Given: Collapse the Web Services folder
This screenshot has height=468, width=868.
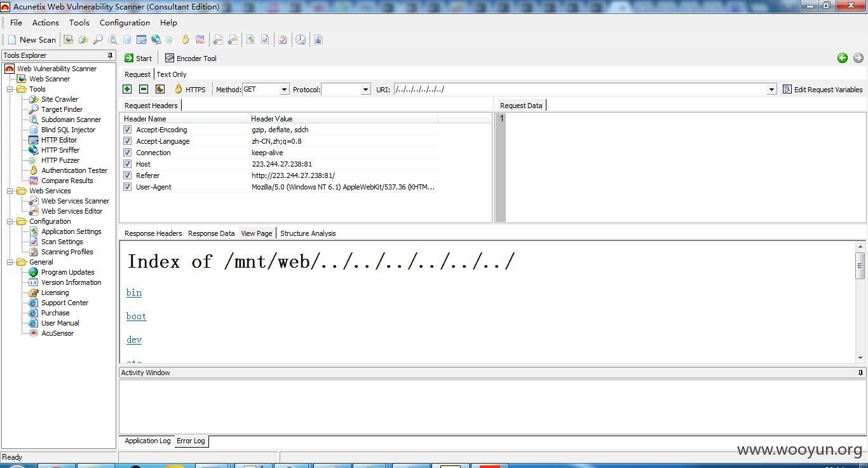Looking at the screenshot, I should 10,191.
